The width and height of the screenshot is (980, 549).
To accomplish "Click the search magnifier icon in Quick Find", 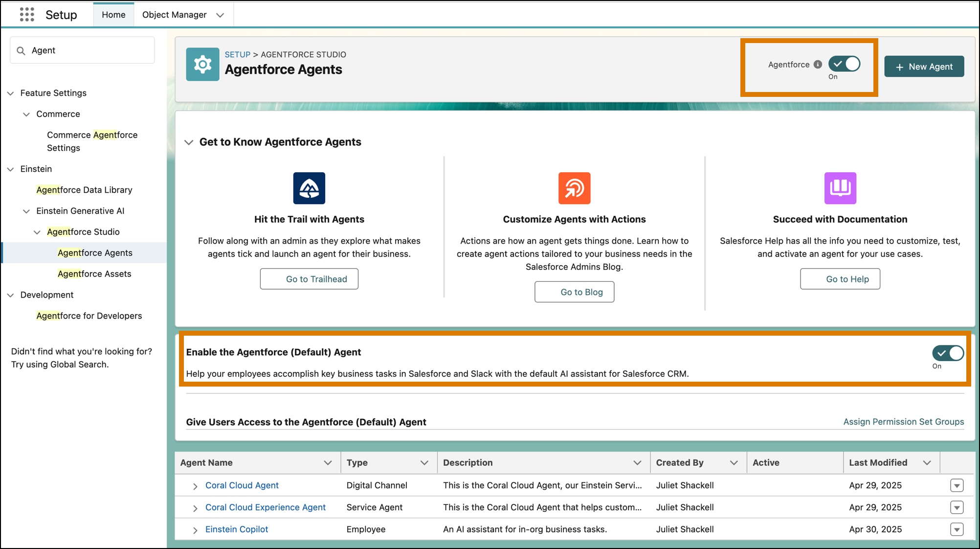I will 21,50.
